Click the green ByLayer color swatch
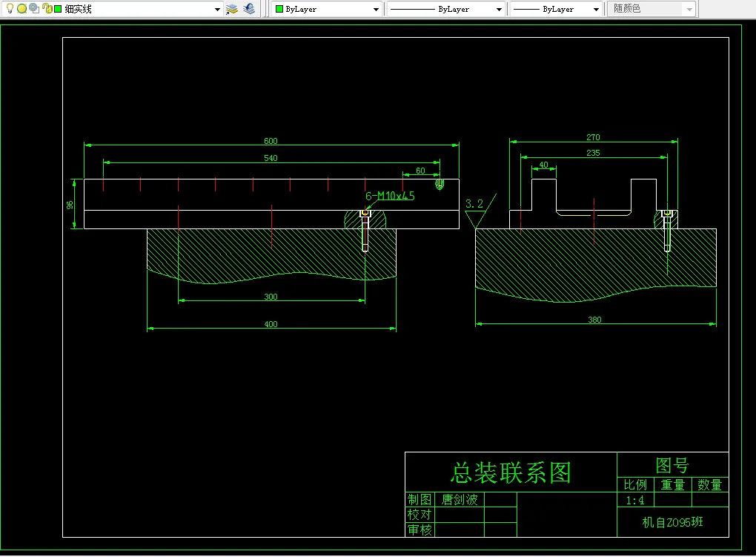The height and width of the screenshot is (557, 756). click(x=279, y=9)
